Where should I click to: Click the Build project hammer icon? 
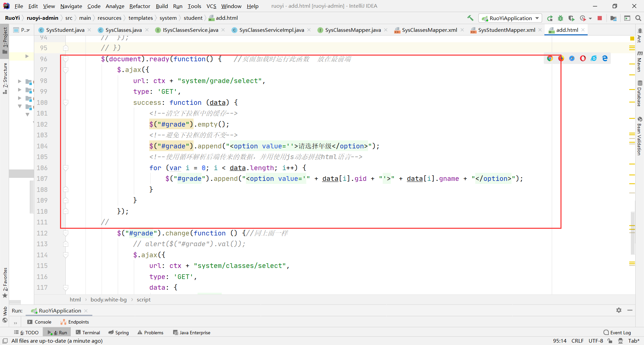pyautogui.click(x=470, y=18)
